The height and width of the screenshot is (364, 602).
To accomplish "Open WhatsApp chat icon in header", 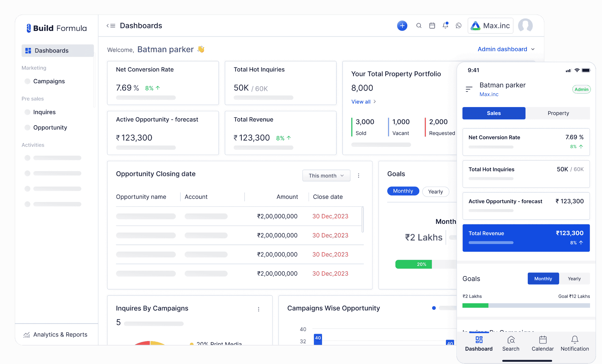I will [x=458, y=26].
